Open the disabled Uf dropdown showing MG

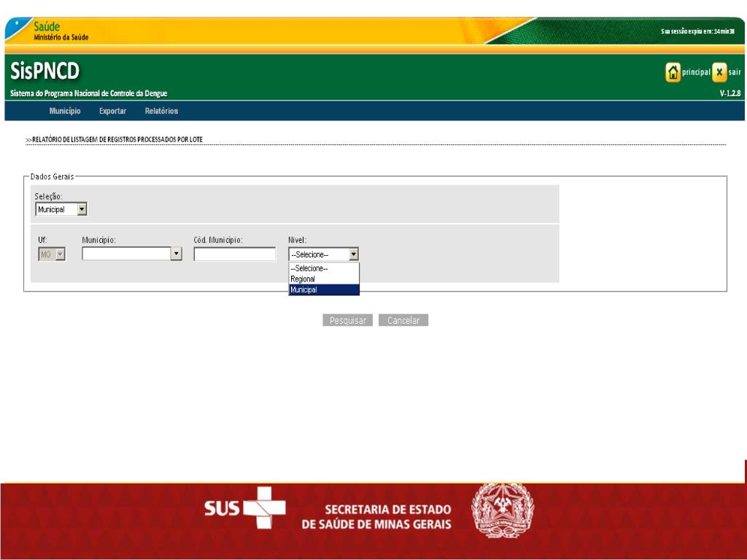coord(52,254)
